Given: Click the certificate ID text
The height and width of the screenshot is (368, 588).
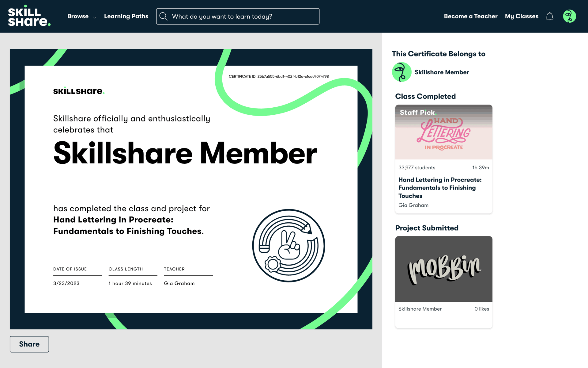Looking at the screenshot, I should tap(279, 76).
